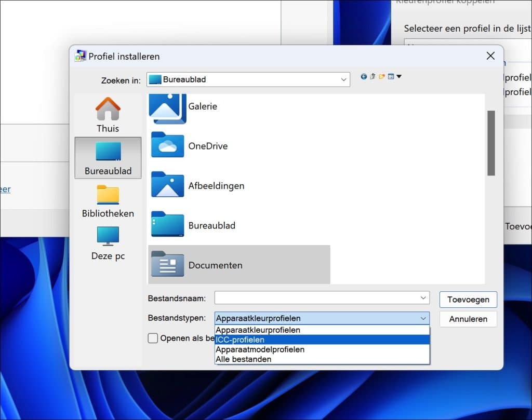
Task: Create a new folder via toolbar icon
Action: (382, 77)
